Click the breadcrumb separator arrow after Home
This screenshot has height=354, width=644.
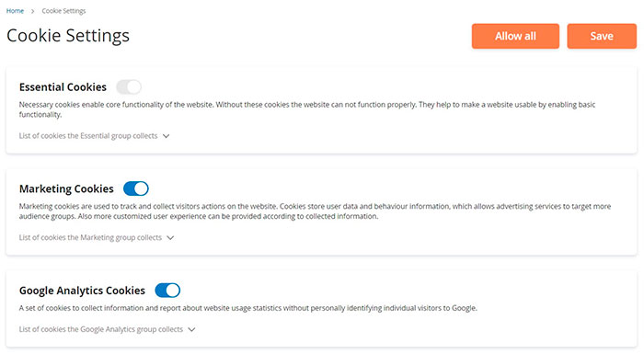click(32, 11)
